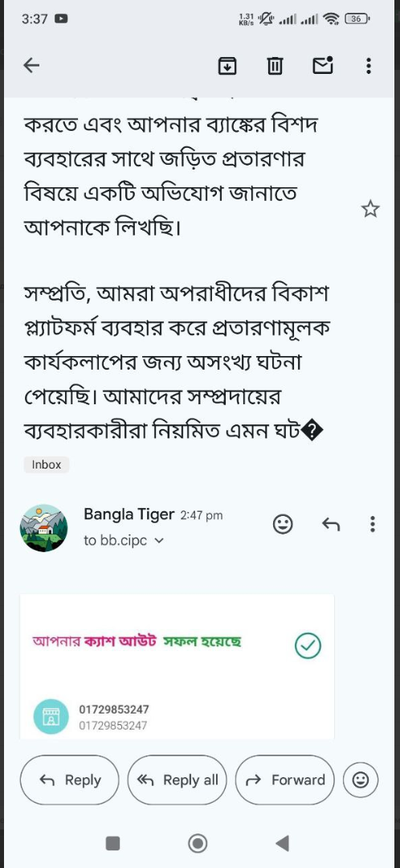Delete email using trash icon
Image resolution: width=400 pixels, height=868 pixels.
(275, 66)
